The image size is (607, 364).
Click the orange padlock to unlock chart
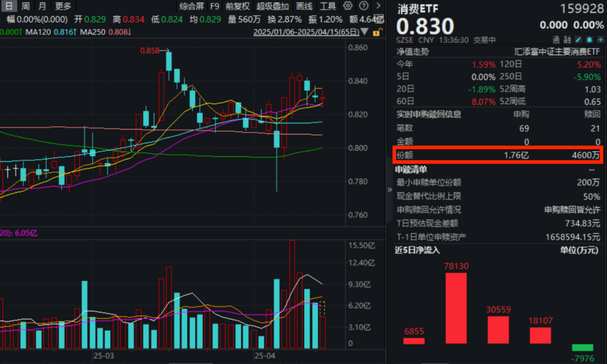[x=376, y=31]
